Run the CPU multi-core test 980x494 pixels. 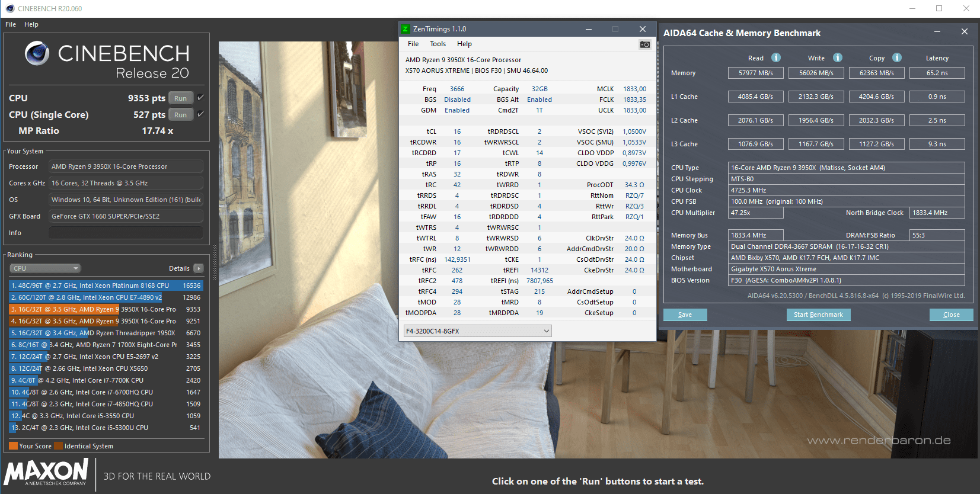coord(181,98)
